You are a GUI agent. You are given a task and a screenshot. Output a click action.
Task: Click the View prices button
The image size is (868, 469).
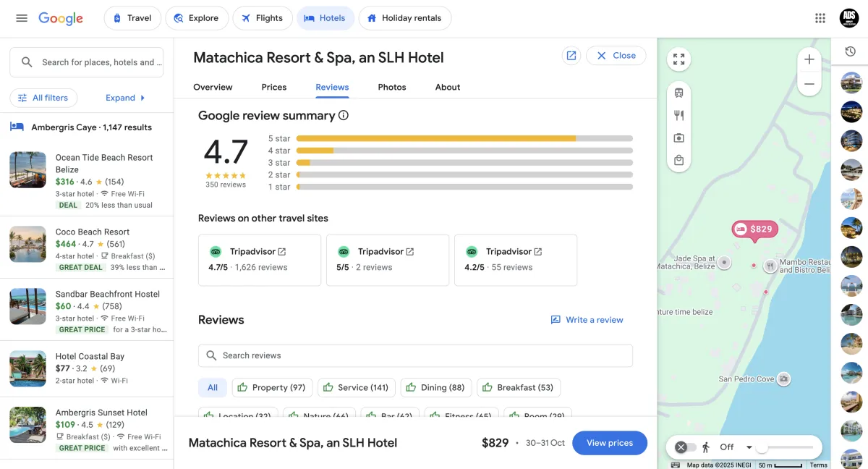pyautogui.click(x=609, y=443)
